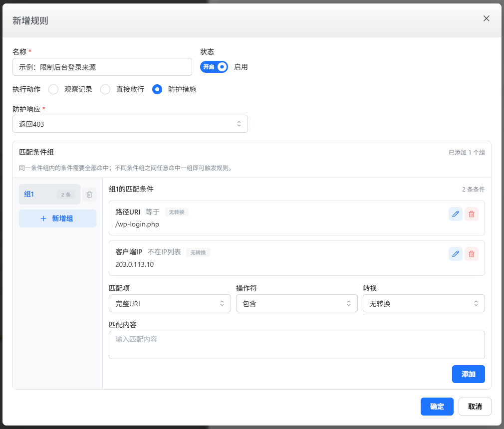Click the 已添加 1 个组 label

[467, 153]
